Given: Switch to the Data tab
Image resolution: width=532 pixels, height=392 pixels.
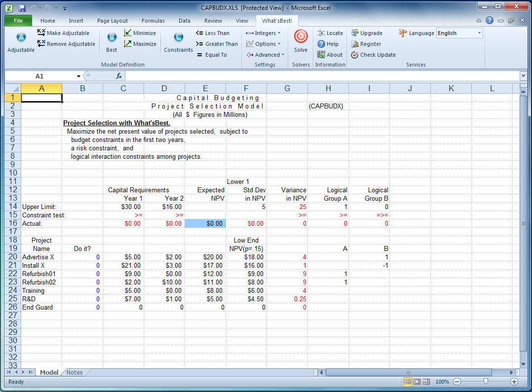Looking at the screenshot, I should [184, 21].
